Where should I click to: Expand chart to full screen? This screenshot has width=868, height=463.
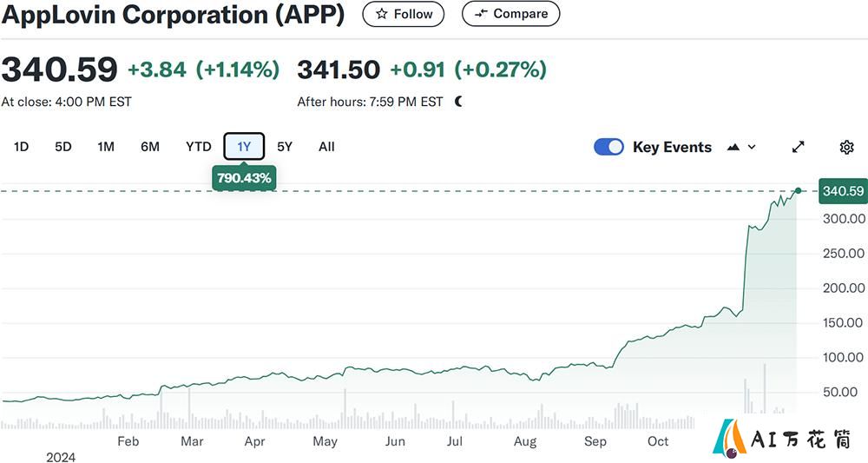[x=798, y=147]
